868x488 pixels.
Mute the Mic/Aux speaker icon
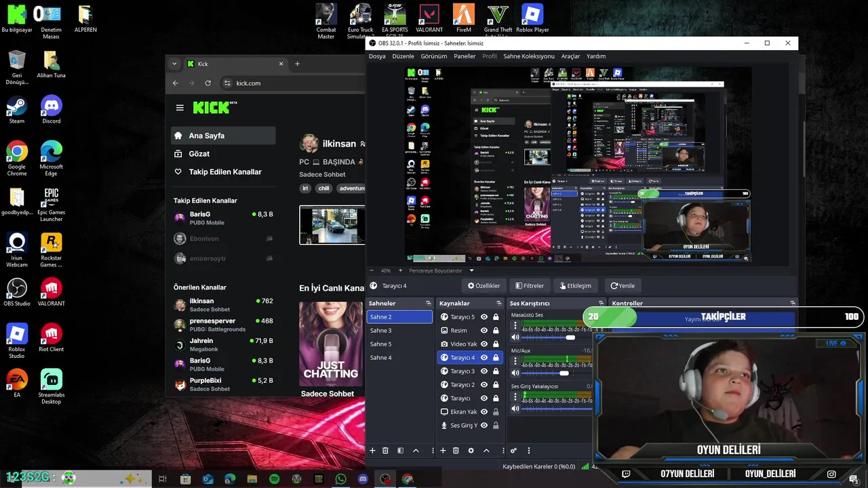pyautogui.click(x=515, y=373)
